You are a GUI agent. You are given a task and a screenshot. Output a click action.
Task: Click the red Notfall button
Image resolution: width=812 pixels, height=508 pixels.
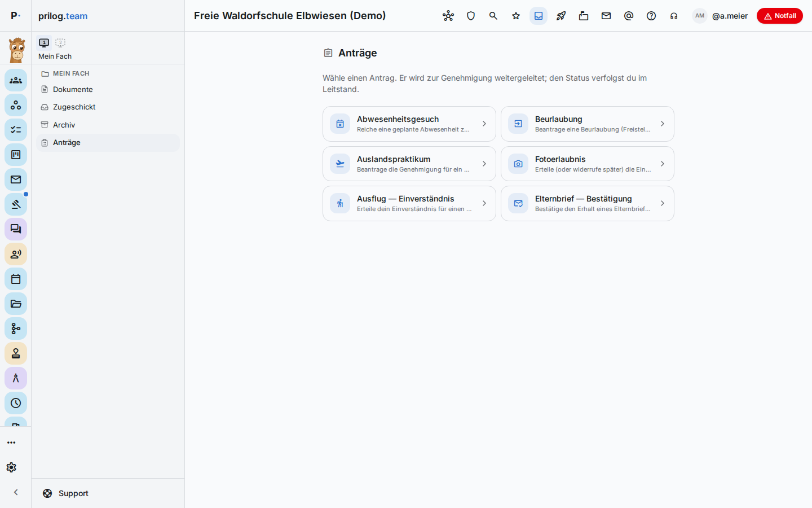point(779,16)
